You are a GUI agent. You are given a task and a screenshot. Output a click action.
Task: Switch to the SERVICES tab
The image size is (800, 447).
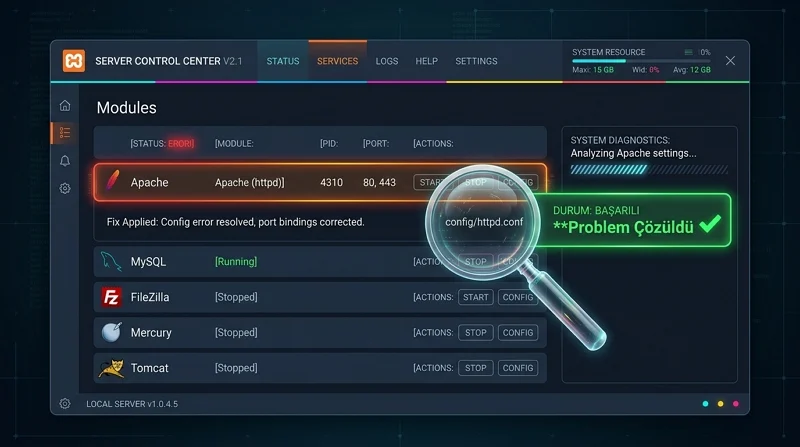pos(337,61)
